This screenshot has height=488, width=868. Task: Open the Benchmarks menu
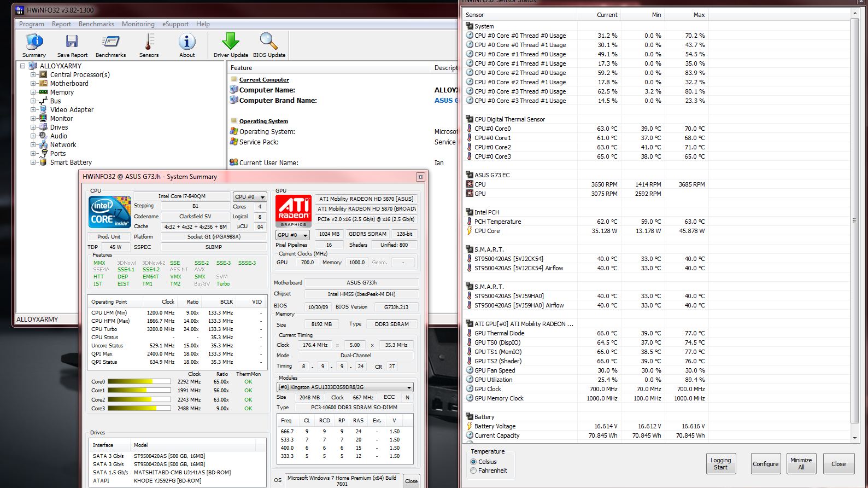point(96,24)
